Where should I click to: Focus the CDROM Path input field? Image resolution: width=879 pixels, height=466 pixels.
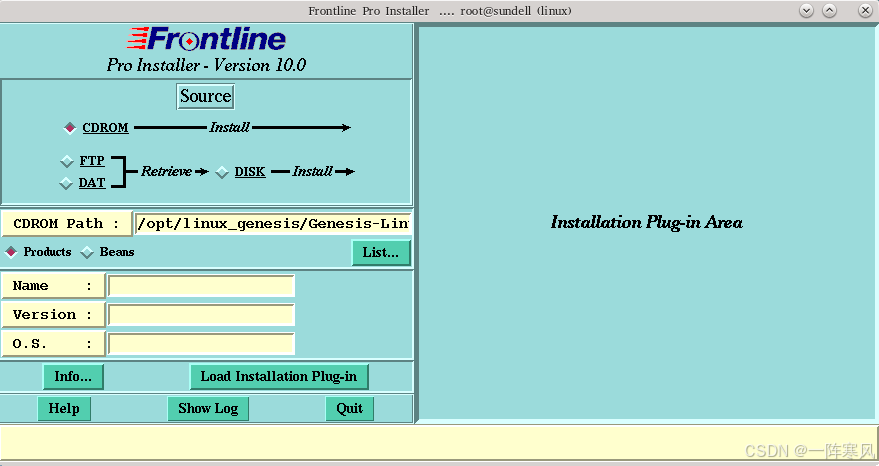273,223
